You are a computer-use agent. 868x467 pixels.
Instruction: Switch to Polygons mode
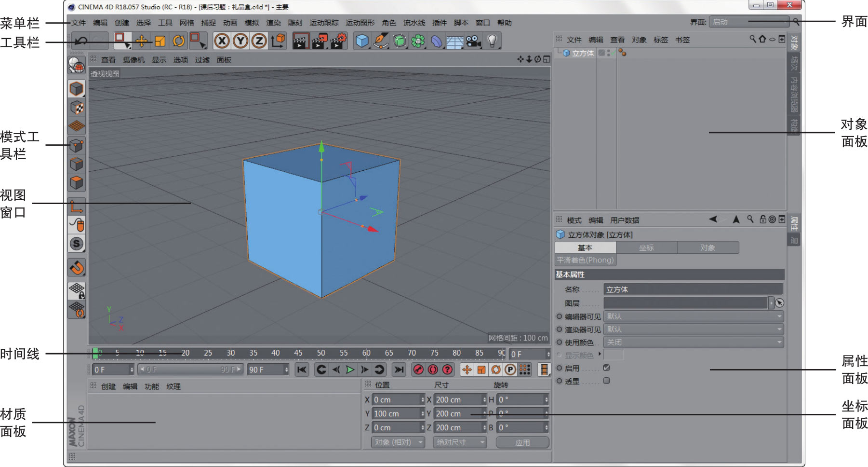[x=77, y=183]
